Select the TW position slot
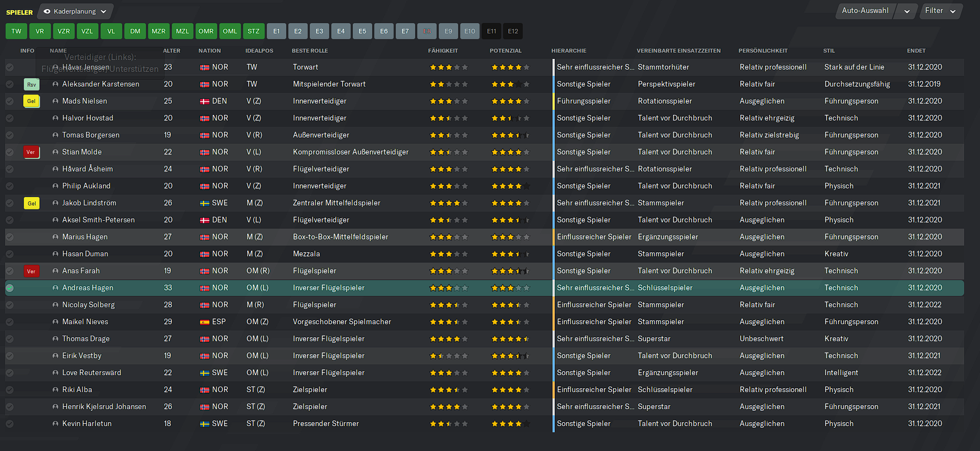Screen dimensions: 980x451 pos(16,31)
